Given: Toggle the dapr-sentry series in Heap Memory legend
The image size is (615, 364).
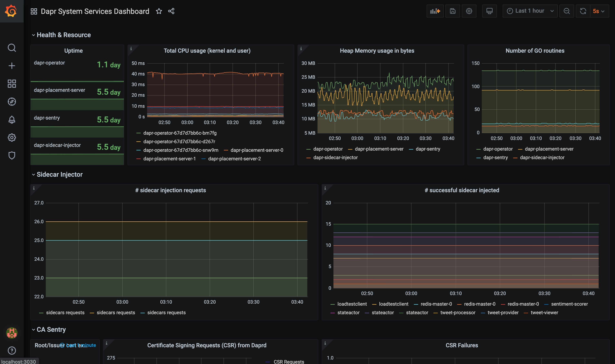Looking at the screenshot, I should (x=428, y=149).
